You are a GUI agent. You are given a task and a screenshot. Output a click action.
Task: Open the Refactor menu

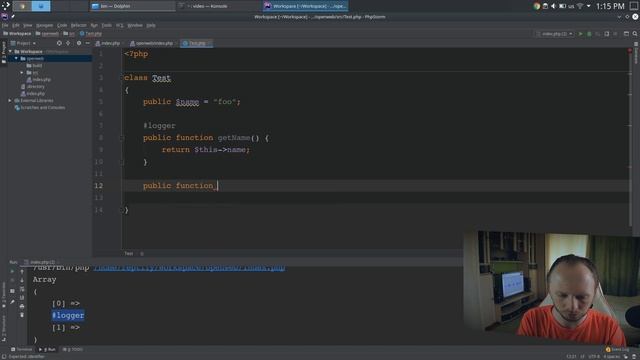pos(79,25)
